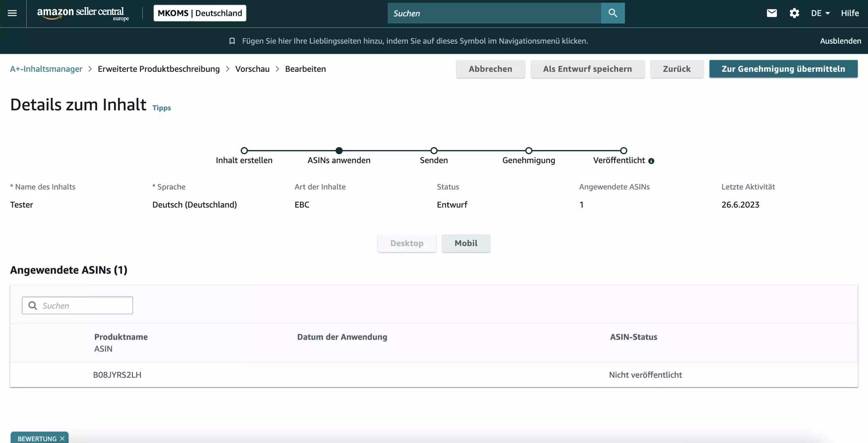The width and height of the screenshot is (868, 443).
Task: Close the Bewertung feedback tab
Action: coord(62,438)
